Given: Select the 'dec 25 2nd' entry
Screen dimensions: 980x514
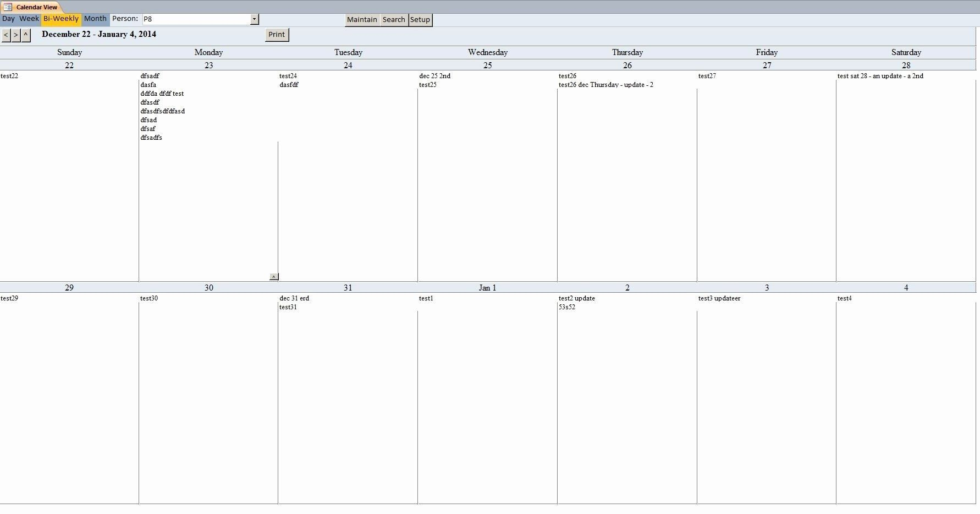Looking at the screenshot, I should (434, 76).
